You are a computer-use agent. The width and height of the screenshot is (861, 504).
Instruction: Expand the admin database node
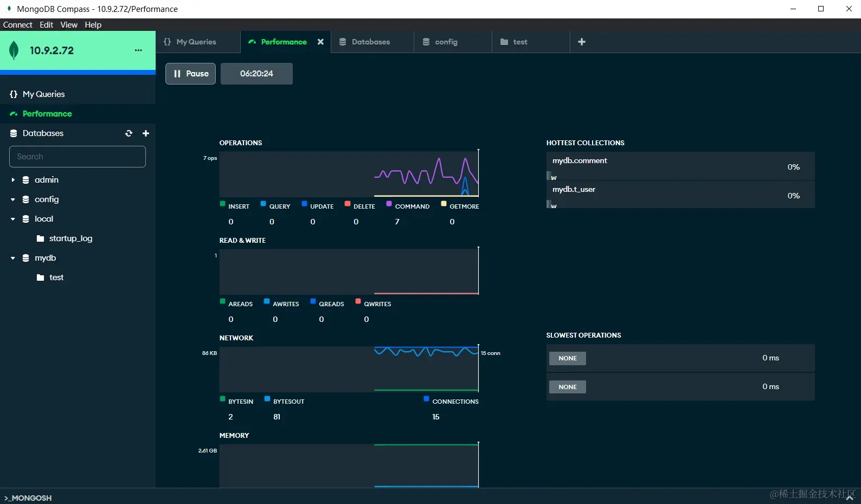tap(13, 180)
